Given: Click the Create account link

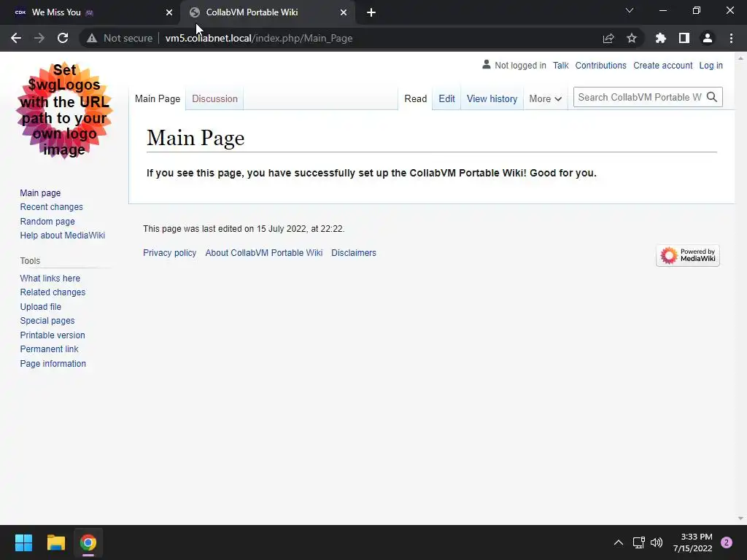Looking at the screenshot, I should click(x=662, y=65).
